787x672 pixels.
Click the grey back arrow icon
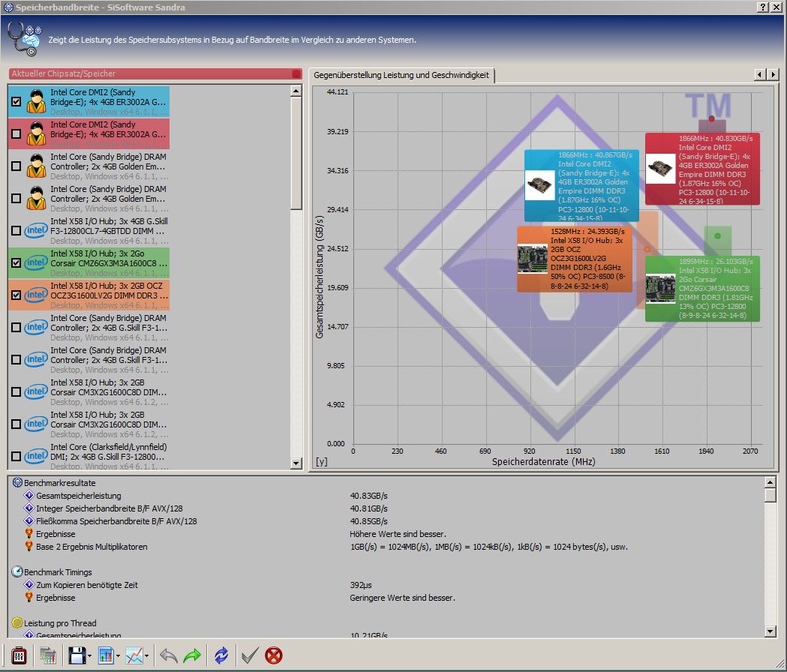[169, 655]
